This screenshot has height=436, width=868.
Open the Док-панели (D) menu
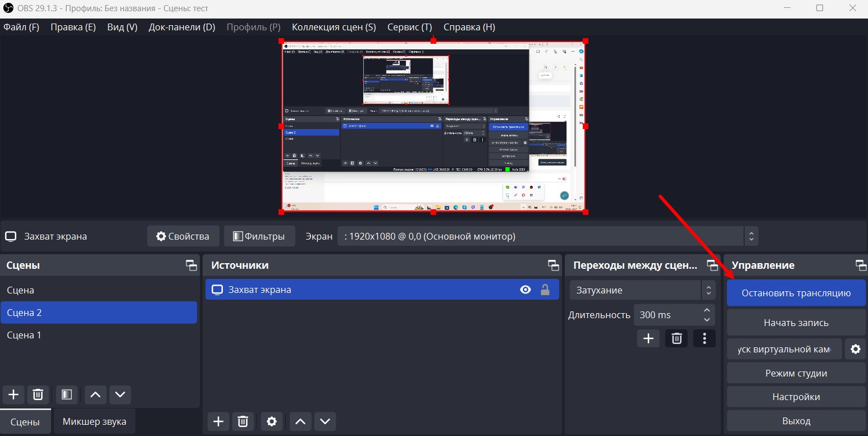[182, 27]
